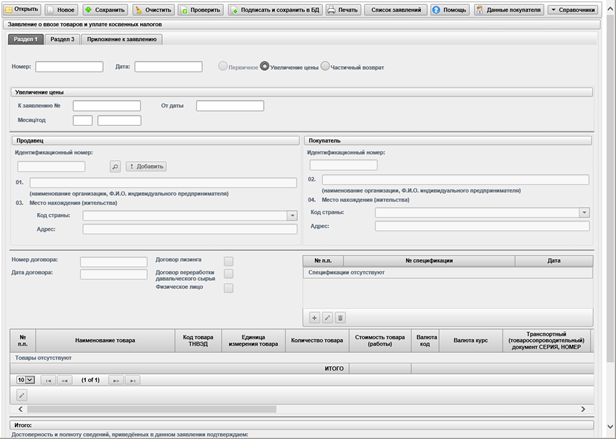Open seller 'Код страны' dropdown
This screenshot has width=616, height=439.
(292, 215)
